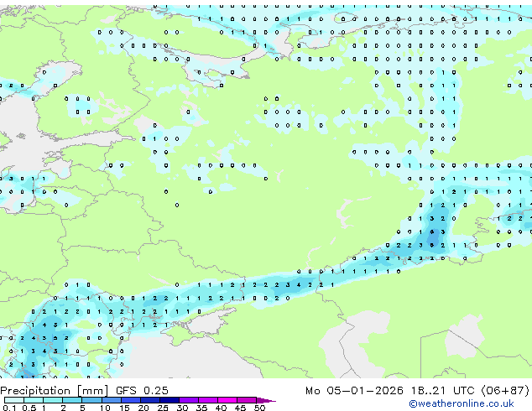Choose the 15–20 mm blue legend swatch

[x=131, y=400]
